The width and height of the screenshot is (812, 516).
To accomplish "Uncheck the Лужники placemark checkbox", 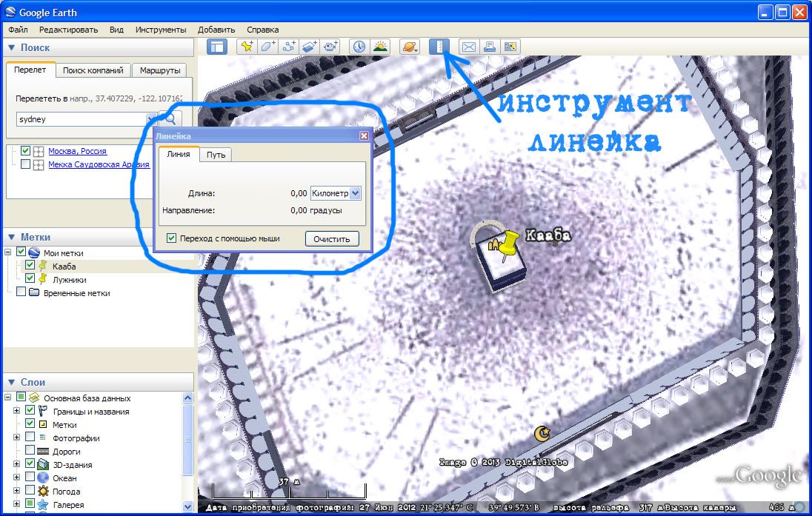I will (x=30, y=279).
